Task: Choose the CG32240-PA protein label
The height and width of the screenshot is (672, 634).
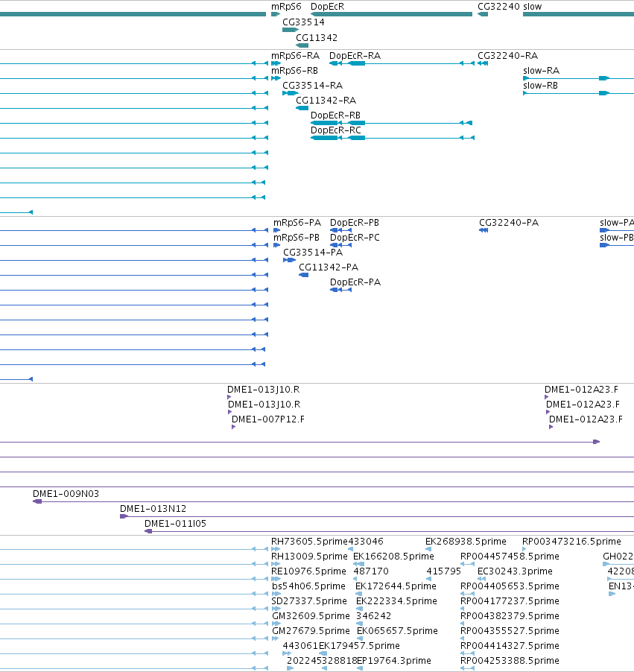Action: coord(508,223)
